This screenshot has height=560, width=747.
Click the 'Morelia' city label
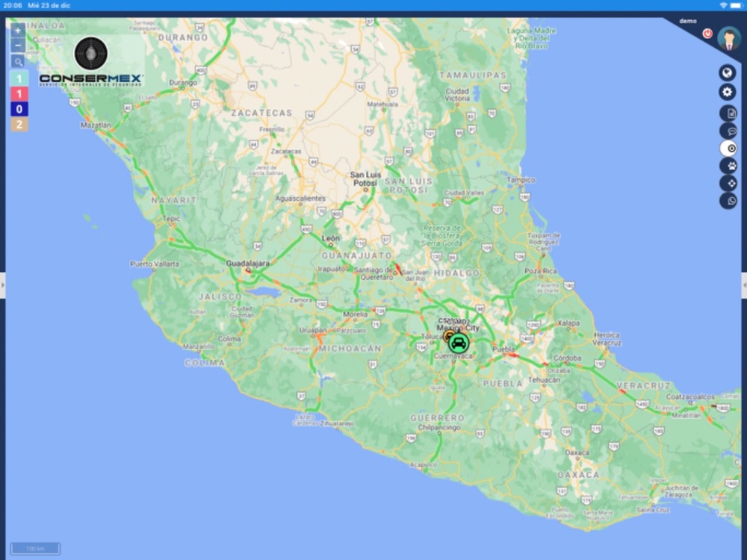click(x=355, y=314)
